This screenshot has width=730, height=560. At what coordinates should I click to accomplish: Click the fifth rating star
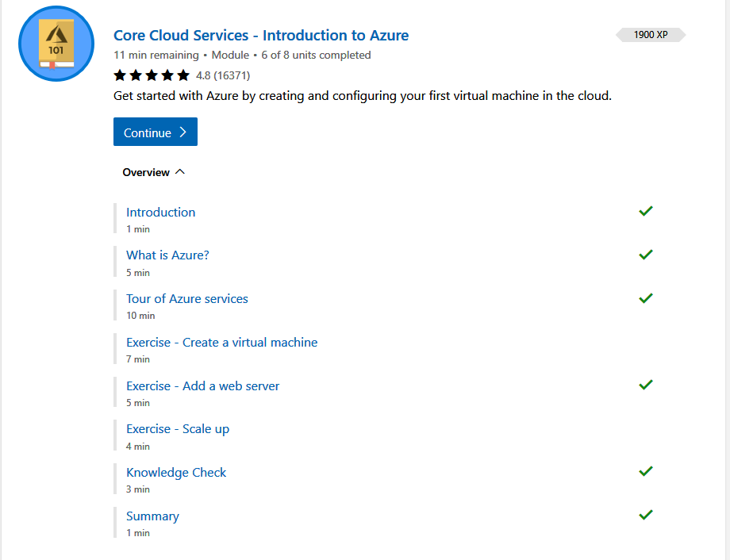(183, 75)
